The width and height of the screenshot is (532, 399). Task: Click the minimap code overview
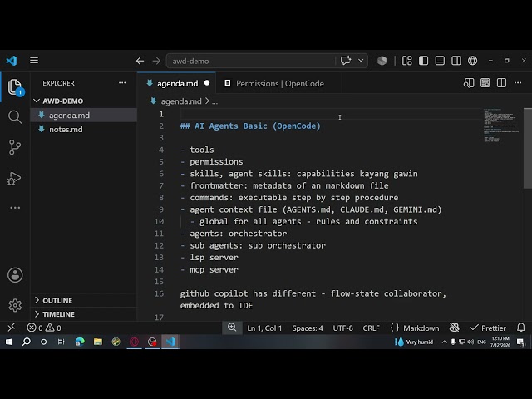pyautogui.click(x=500, y=126)
